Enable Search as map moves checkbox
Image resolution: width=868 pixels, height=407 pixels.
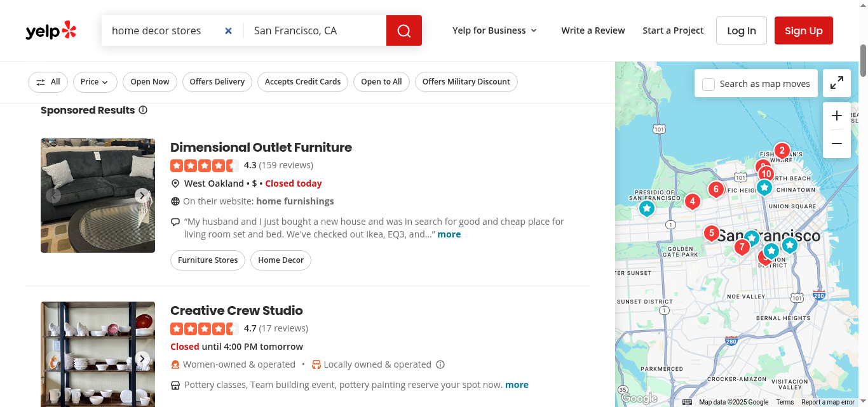point(709,84)
